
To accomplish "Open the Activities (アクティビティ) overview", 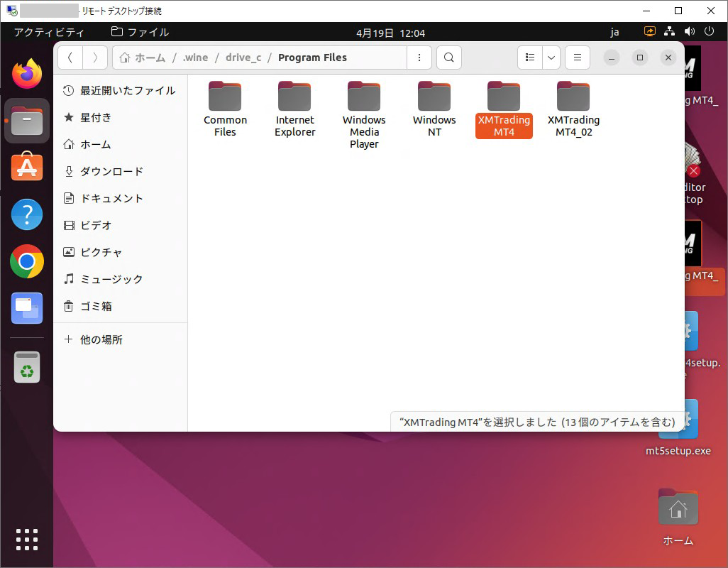I will coord(49,32).
